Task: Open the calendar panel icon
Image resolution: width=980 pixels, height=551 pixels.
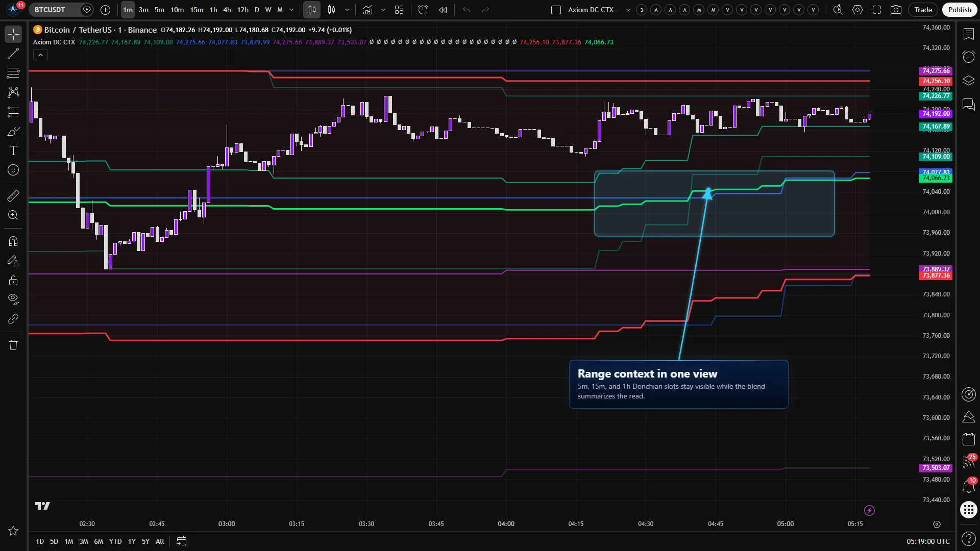Action: (968, 439)
